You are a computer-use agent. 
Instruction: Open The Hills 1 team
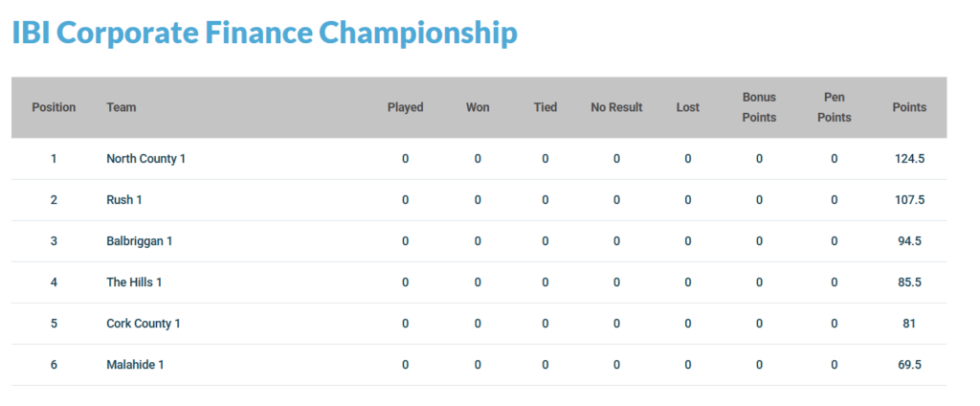pyautogui.click(x=134, y=282)
